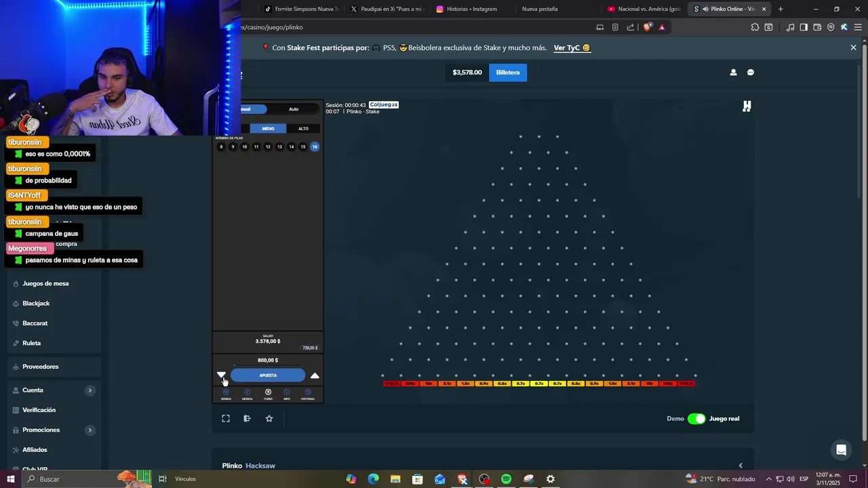Open Microsoft Edge from the taskbar
Screen dimensions: 868x488
(x=373, y=479)
